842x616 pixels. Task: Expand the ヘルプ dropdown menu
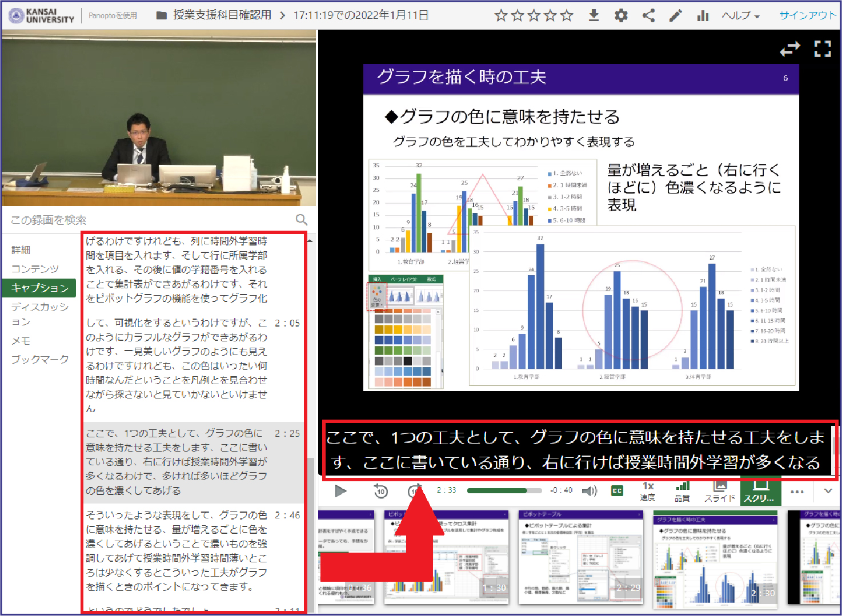(x=740, y=15)
